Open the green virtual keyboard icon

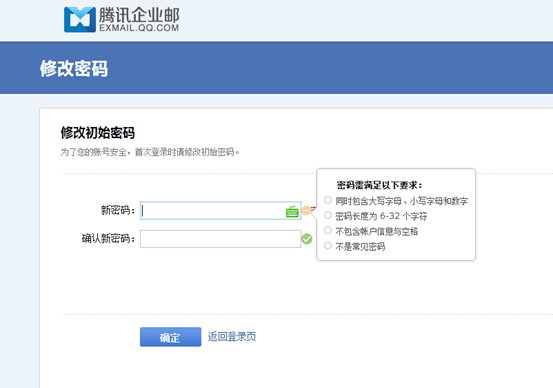292,211
